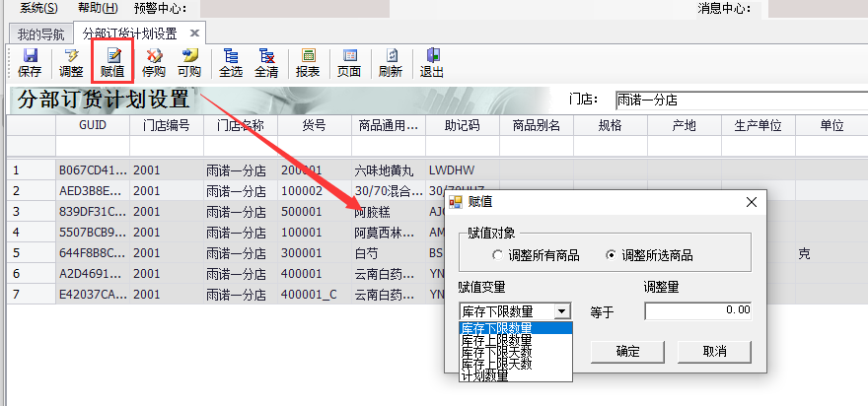Click the 阿胶糕 cell

click(389, 212)
